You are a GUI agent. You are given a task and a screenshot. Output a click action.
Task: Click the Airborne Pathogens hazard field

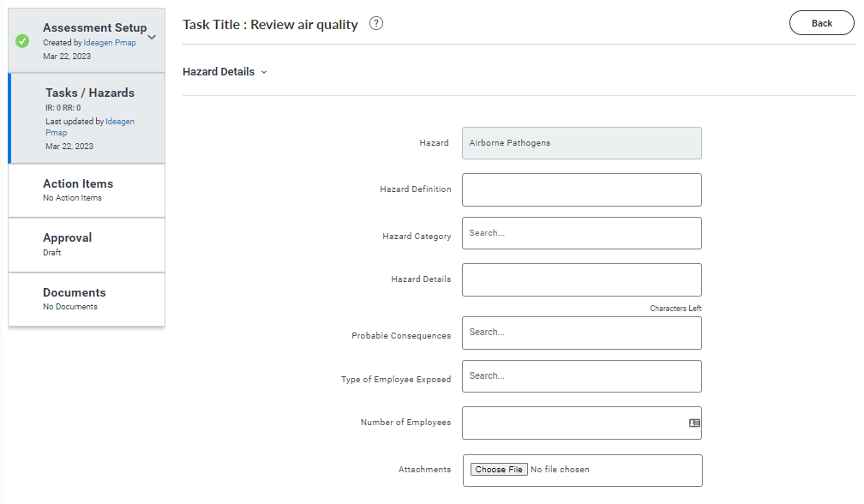tap(581, 143)
